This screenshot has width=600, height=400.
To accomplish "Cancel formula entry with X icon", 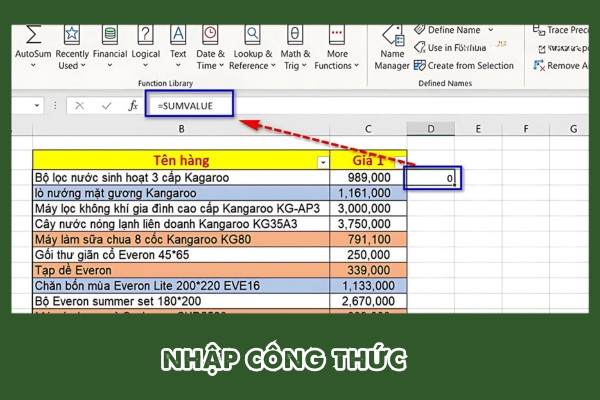I will coord(80,106).
